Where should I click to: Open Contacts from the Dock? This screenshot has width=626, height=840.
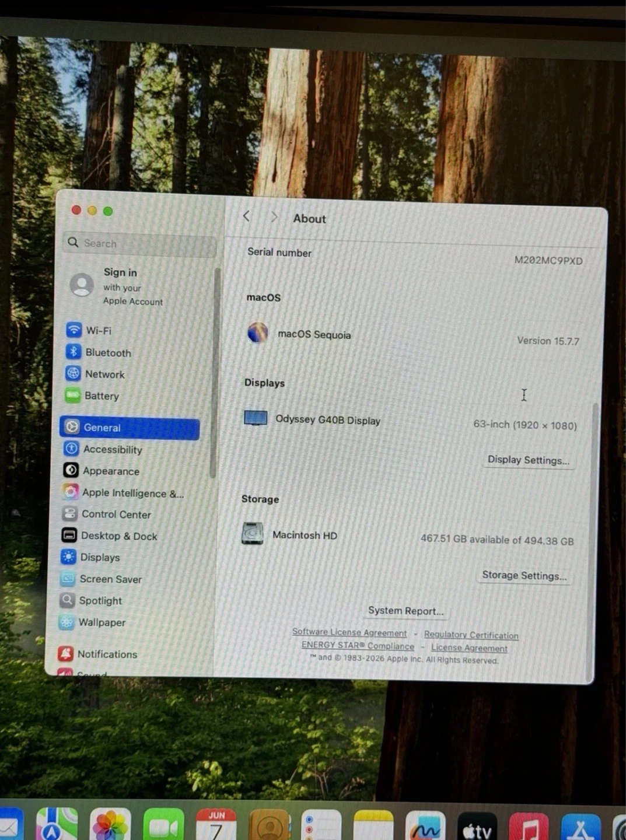[x=270, y=825]
